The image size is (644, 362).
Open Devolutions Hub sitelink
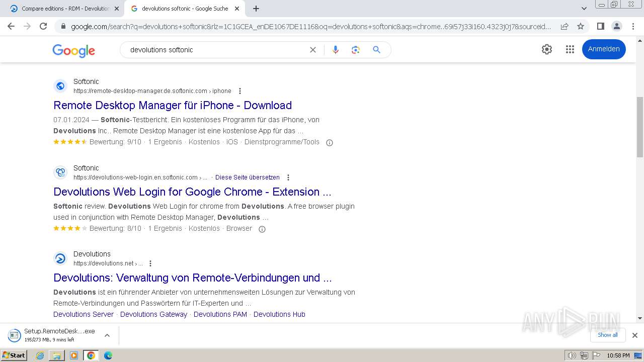(x=279, y=314)
